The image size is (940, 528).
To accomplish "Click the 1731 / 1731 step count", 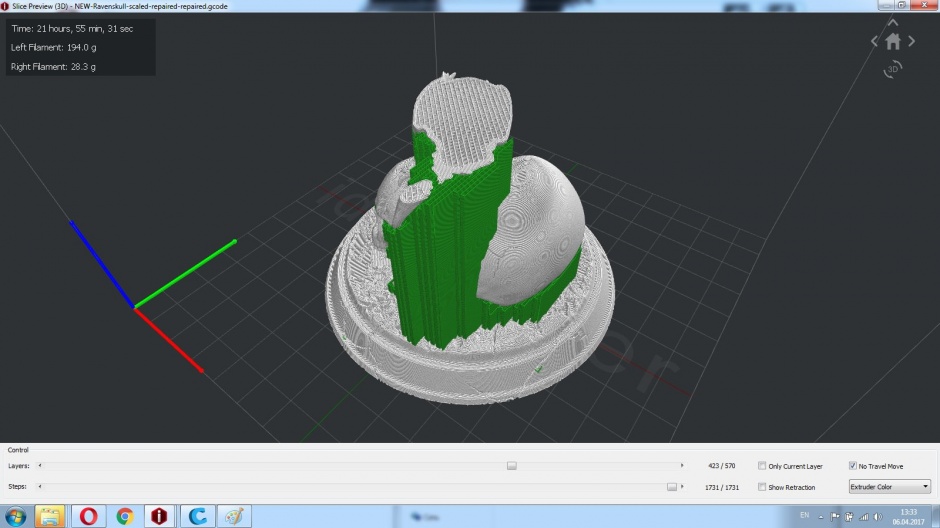I will click(722, 487).
